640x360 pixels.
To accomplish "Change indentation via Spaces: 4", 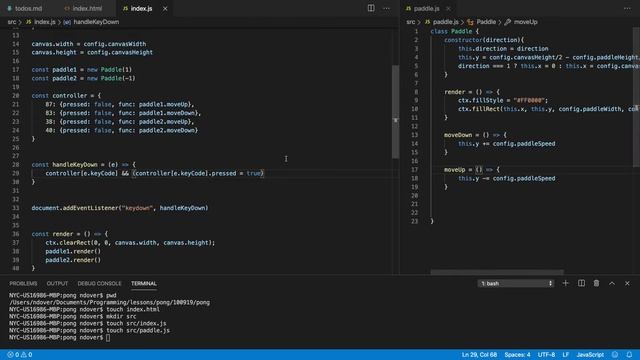I will pos(517,355).
